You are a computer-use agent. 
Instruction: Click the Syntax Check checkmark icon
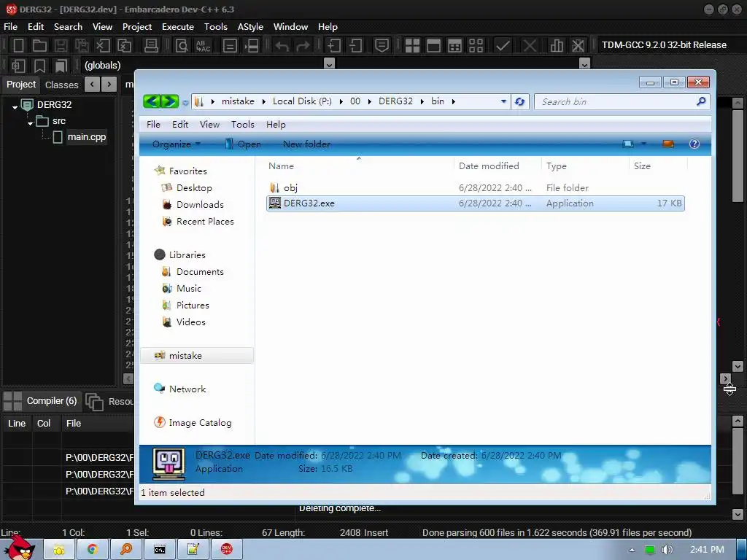point(503,46)
